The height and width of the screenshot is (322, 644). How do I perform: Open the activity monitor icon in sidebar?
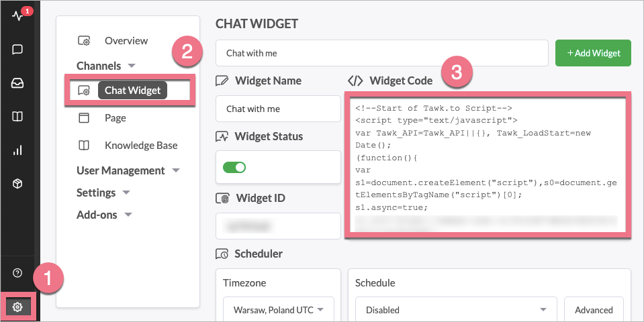pyautogui.click(x=17, y=16)
